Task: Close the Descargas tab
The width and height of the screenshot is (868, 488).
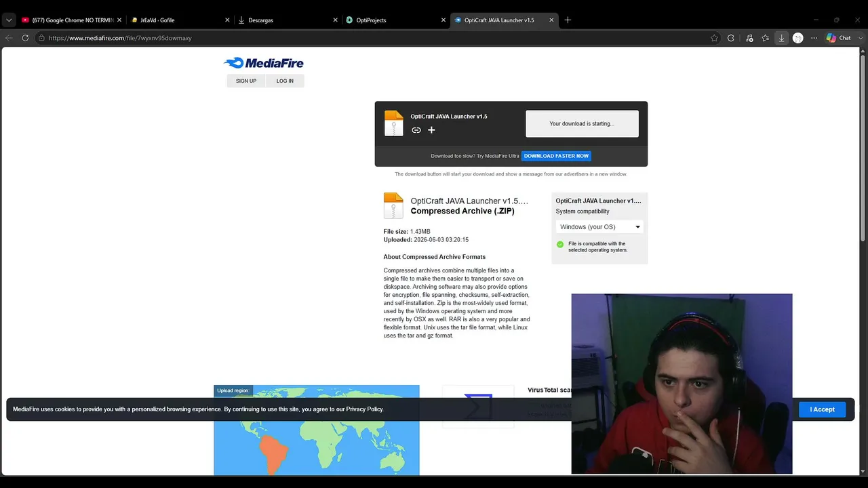Action: (335, 20)
